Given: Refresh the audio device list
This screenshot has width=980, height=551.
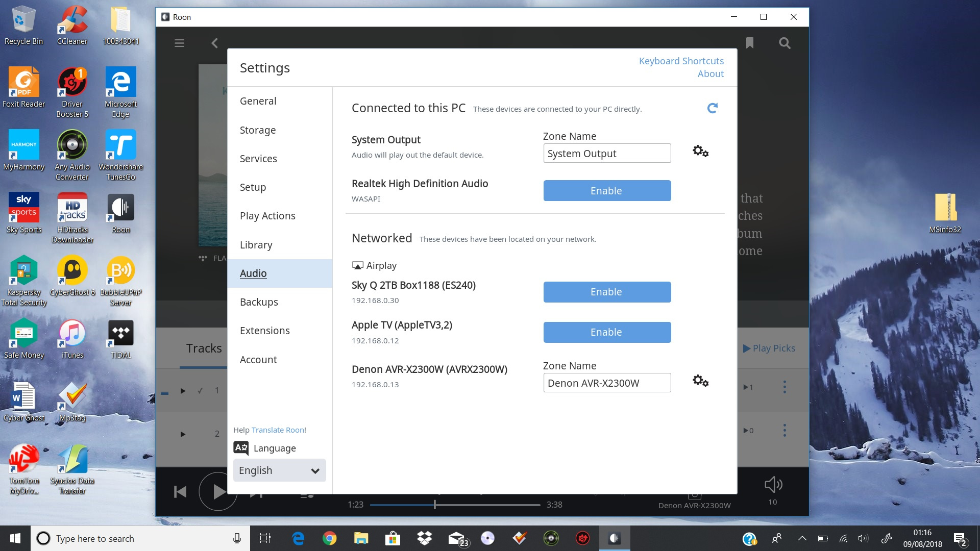Looking at the screenshot, I should click(713, 108).
